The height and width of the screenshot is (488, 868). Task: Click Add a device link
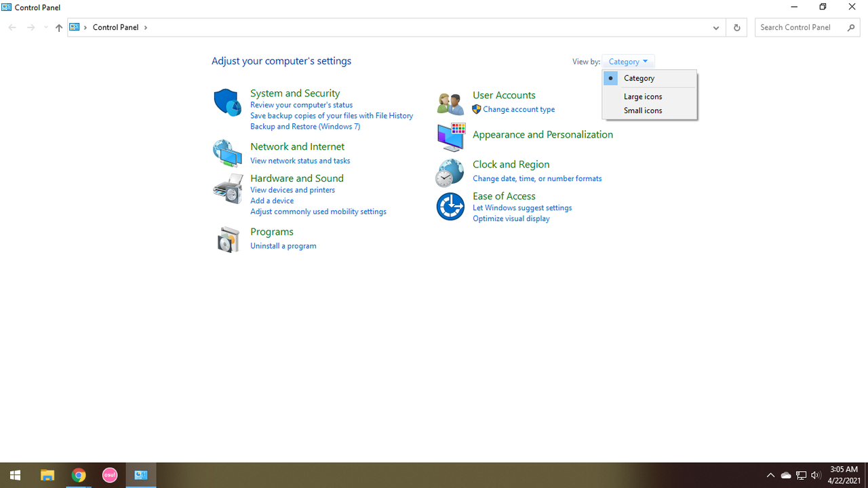pyautogui.click(x=272, y=201)
